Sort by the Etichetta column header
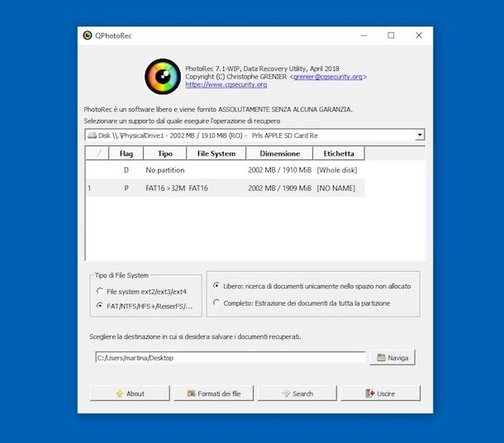This screenshot has height=443, width=504. pyautogui.click(x=339, y=154)
